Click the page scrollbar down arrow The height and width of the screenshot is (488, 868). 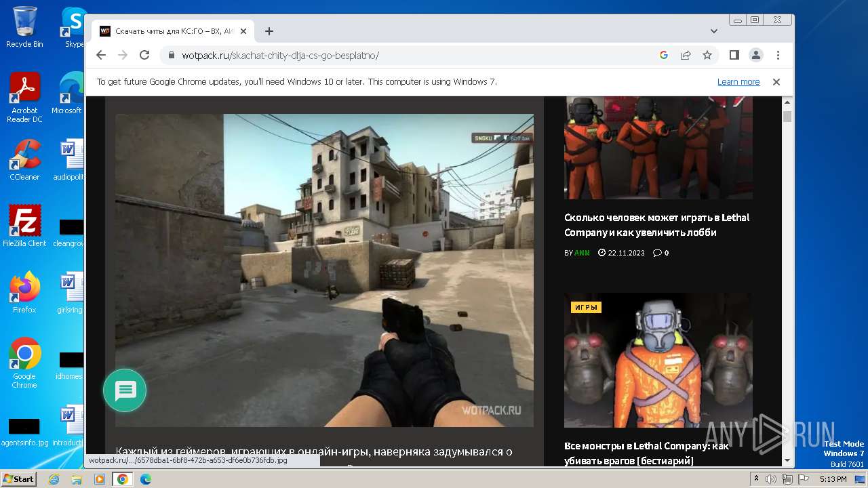pyautogui.click(x=787, y=460)
